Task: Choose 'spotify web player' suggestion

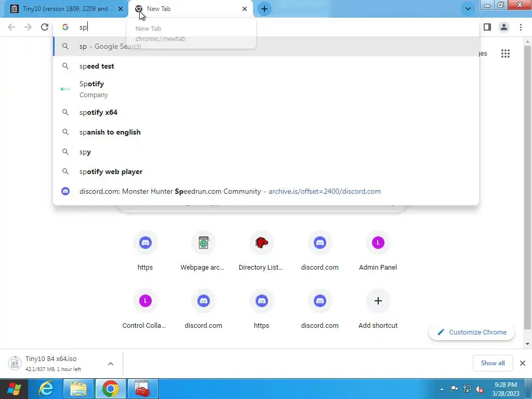Action: [x=266, y=171]
